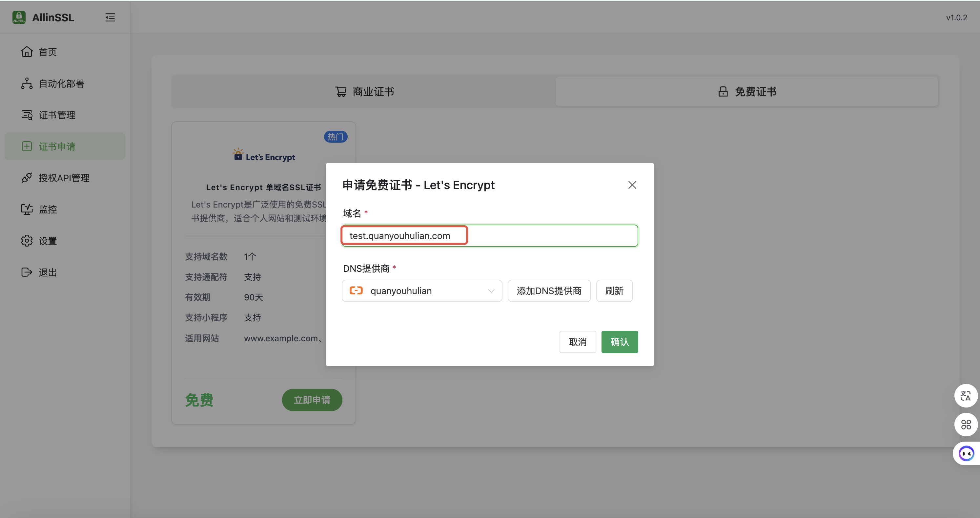Image resolution: width=980 pixels, height=518 pixels.
Task: Click the four-circles floating widget icon
Action: pos(966,425)
